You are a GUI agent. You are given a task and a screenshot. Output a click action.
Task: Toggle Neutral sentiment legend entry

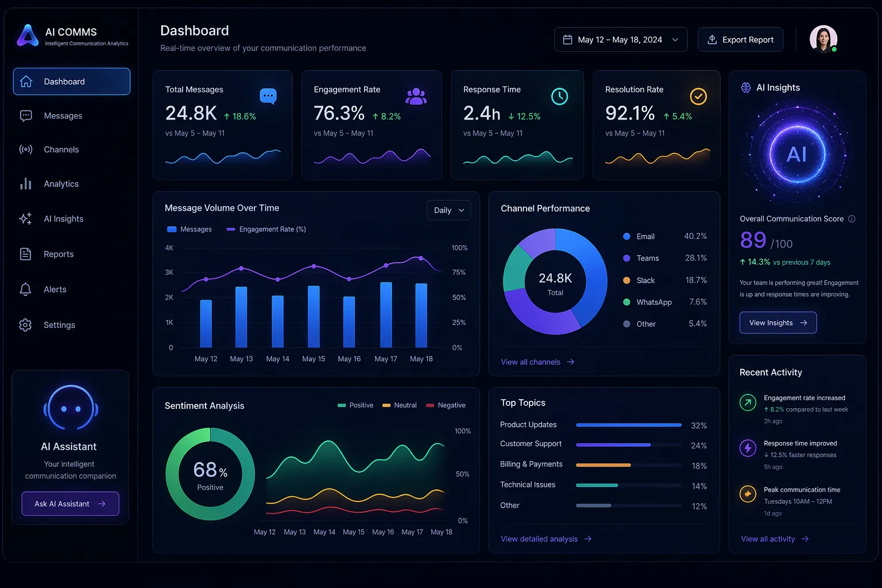pos(400,405)
